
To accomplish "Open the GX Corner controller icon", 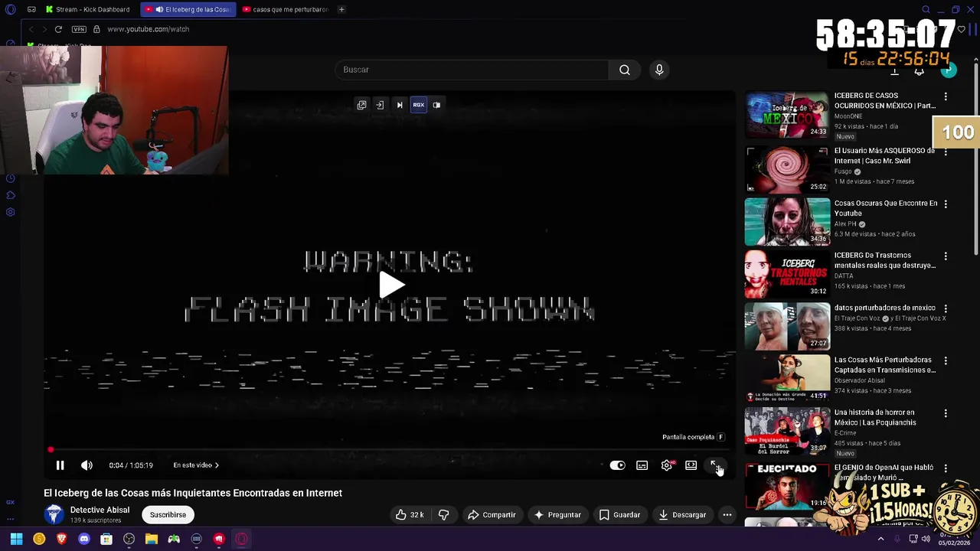I will point(31,9).
